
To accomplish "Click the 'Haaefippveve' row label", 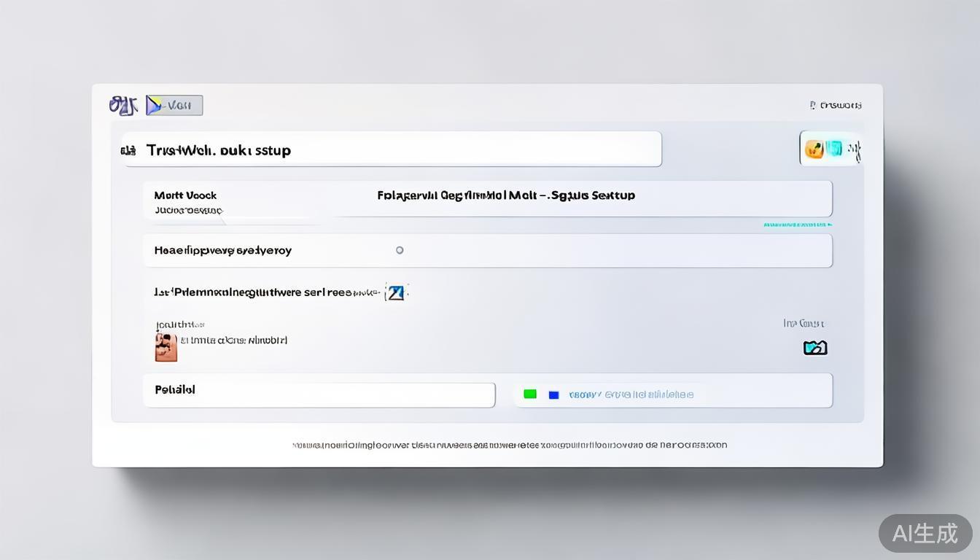I will click(222, 250).
